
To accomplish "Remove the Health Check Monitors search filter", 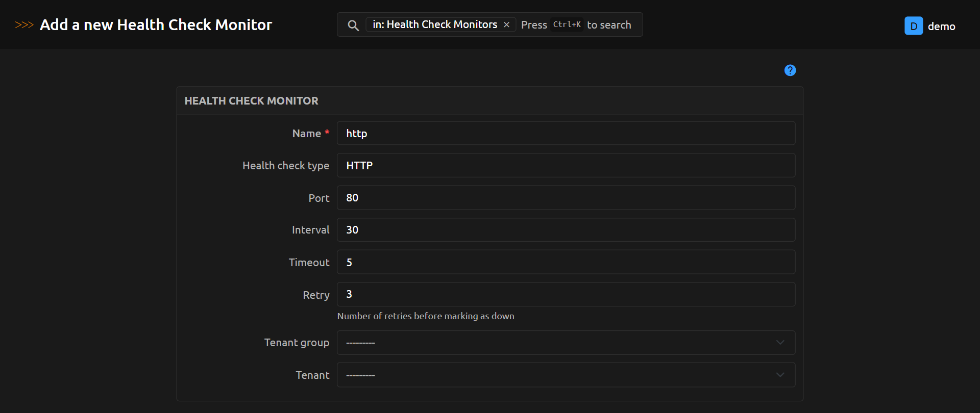I will tap(506, 25).
